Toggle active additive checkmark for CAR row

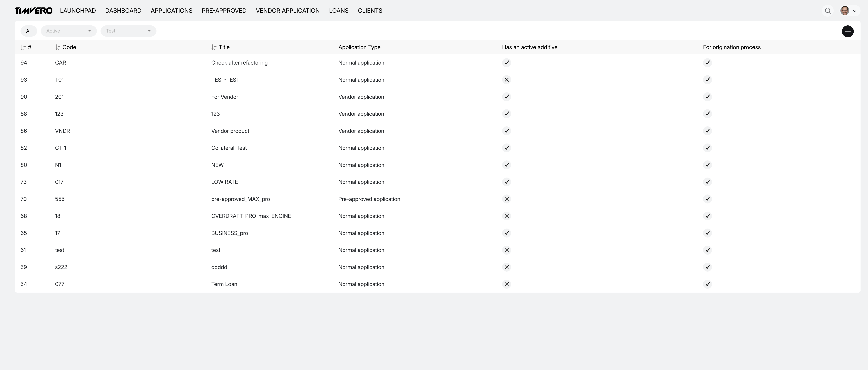(506, 63)
